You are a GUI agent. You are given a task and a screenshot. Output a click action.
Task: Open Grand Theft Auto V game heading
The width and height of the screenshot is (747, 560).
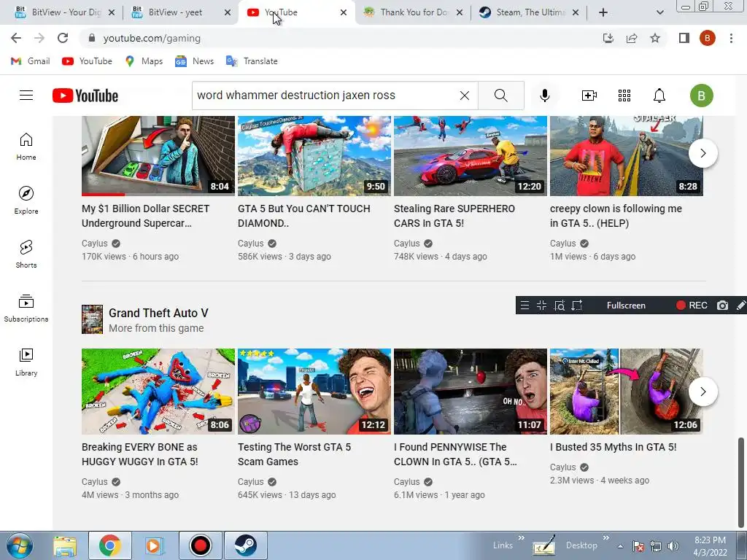[158, 313]
